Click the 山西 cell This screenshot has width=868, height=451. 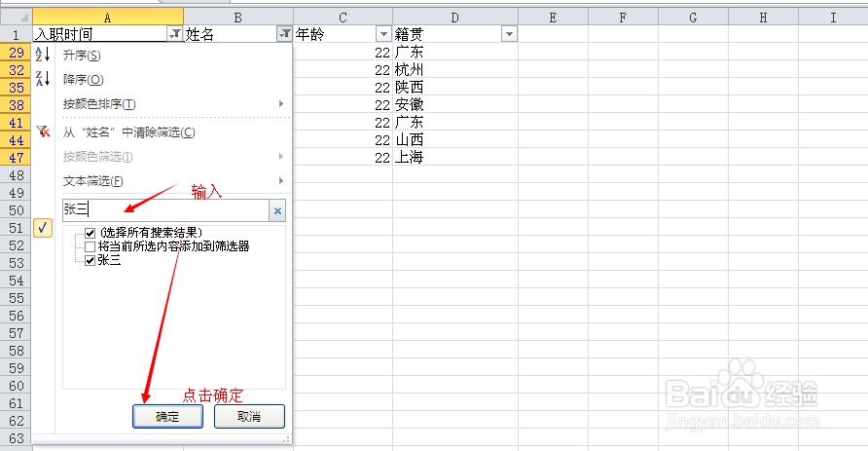pyautogui.click(x=455, y=139)
